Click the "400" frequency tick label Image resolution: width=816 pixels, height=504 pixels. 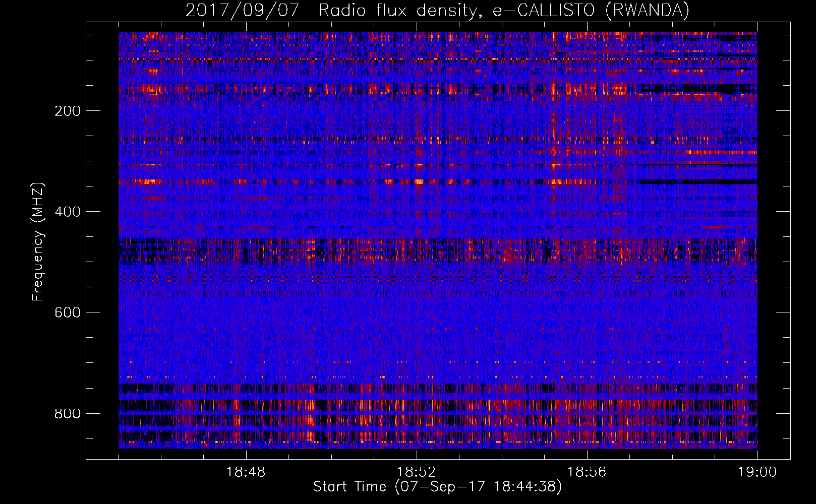[x=68, y=212]
